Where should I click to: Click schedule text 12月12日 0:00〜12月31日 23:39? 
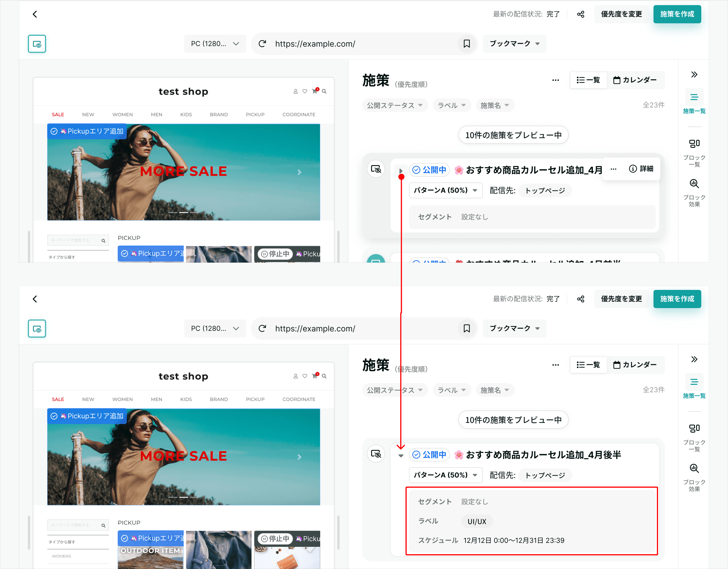(x=514, y=540)
